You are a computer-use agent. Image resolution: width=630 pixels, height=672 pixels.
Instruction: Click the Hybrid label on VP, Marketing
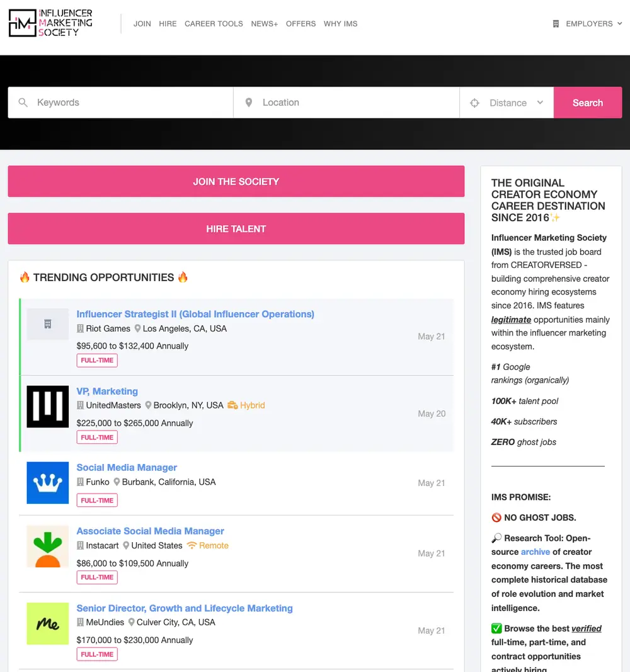(x=252, y=405)
